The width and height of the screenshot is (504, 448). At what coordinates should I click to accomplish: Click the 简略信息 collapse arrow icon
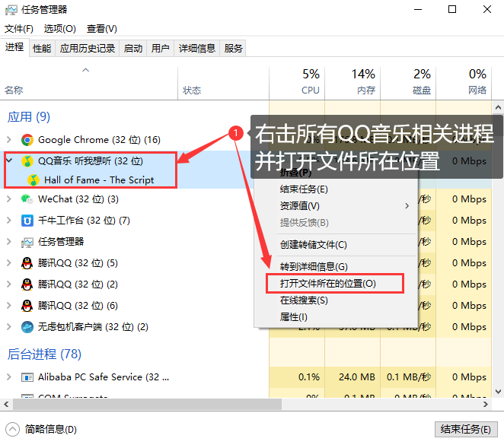coord(12,430)
